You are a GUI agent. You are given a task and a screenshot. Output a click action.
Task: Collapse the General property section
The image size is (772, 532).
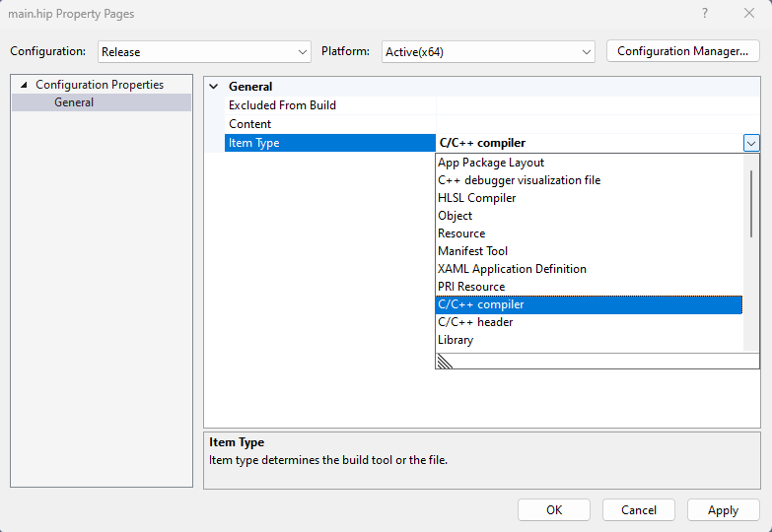214,87
